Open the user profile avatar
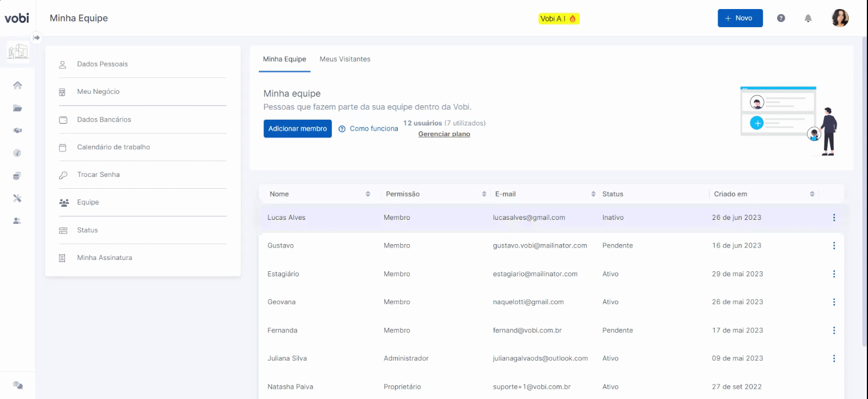Viewport: 868px width, 399px height. point(840,18)
